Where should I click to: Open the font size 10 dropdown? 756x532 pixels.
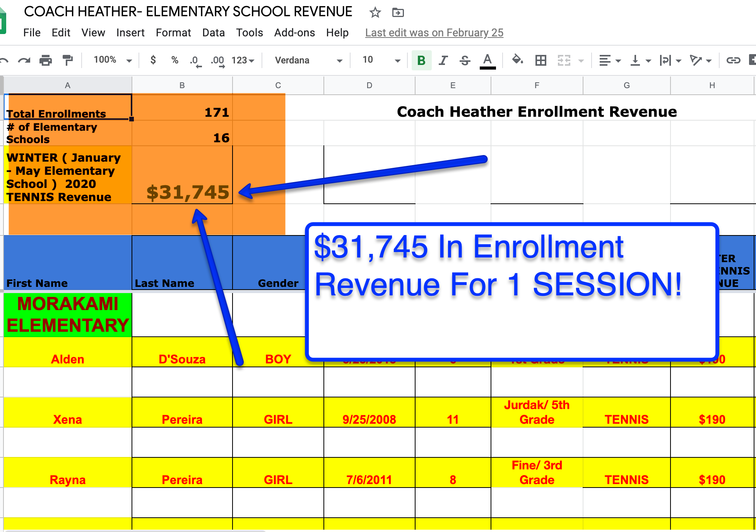click(x=381, y=60)
